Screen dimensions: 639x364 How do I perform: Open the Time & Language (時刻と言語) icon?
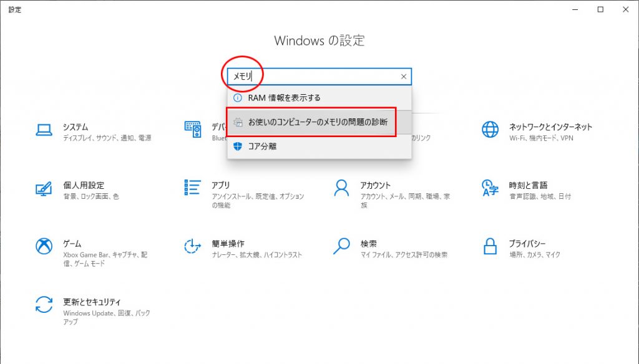490,188
